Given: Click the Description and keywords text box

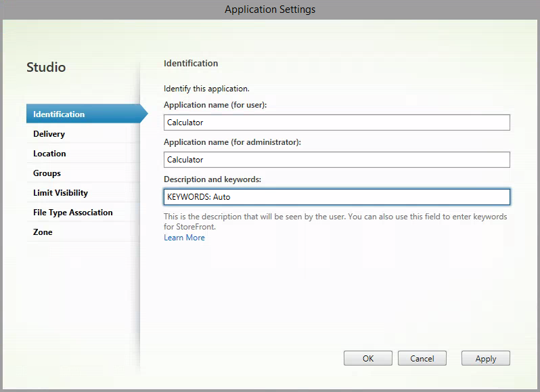Looking at the screenshot, I should click(336, 197).
